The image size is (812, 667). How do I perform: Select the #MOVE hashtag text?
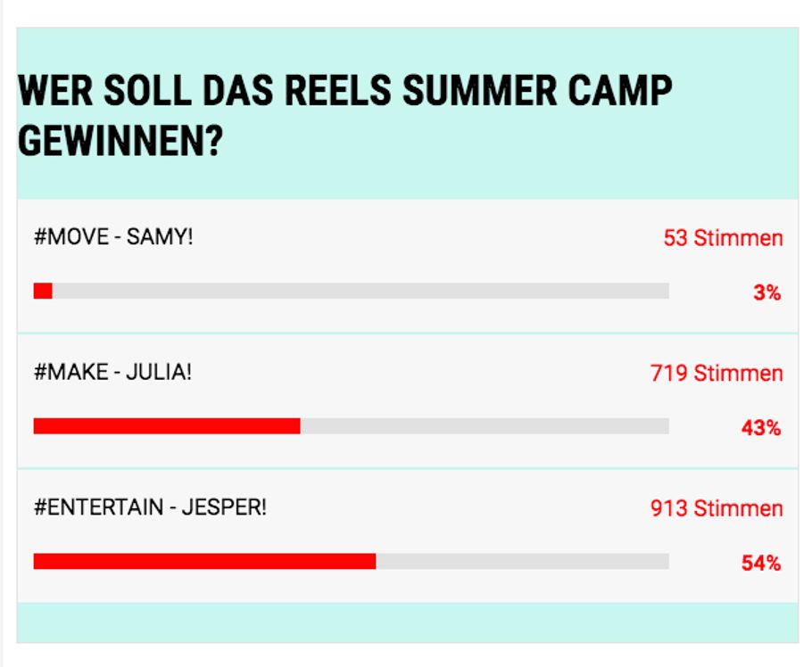coord(70,238)
